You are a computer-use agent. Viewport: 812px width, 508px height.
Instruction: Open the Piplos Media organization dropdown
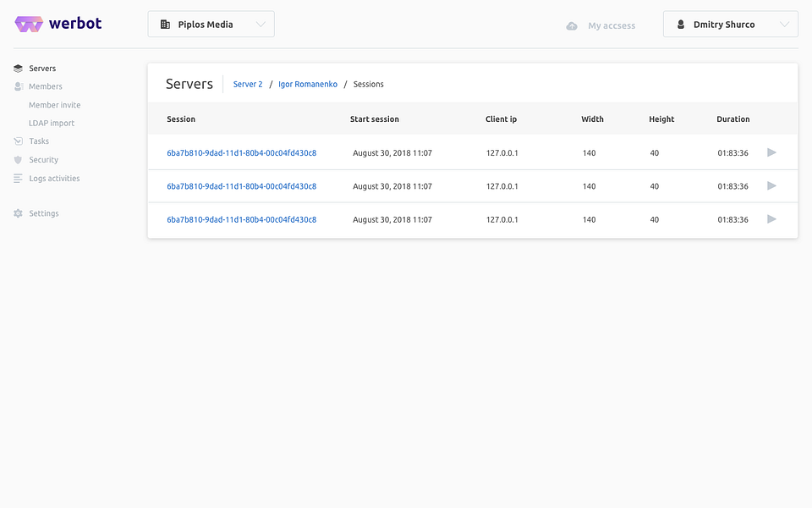click(211, 25)
